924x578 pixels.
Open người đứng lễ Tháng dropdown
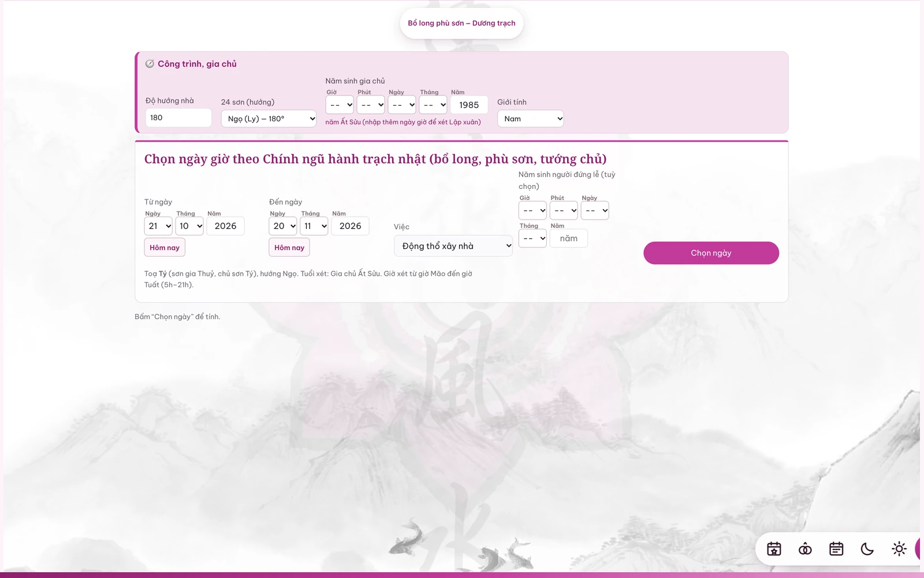pyautogui.click(x=532, y=238)
